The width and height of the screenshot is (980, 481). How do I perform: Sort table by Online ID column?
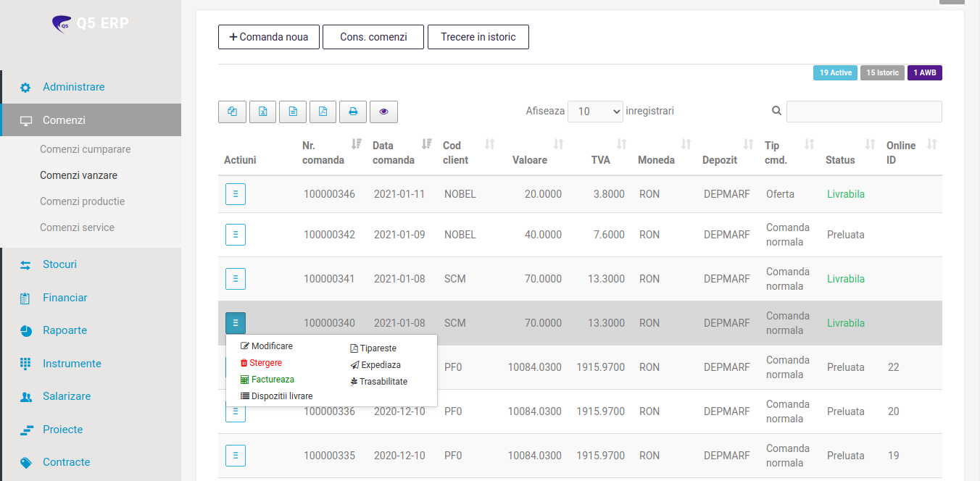[911, 153]
